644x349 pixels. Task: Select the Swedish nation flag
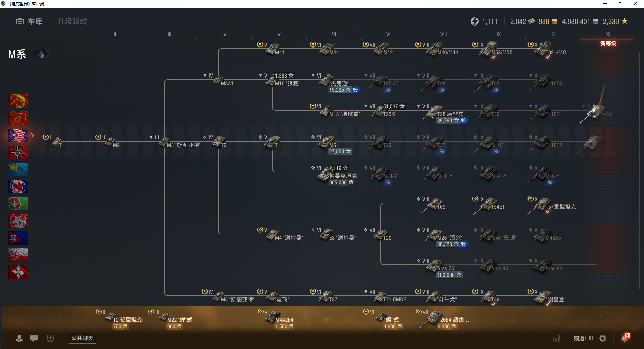pos(18,169)
